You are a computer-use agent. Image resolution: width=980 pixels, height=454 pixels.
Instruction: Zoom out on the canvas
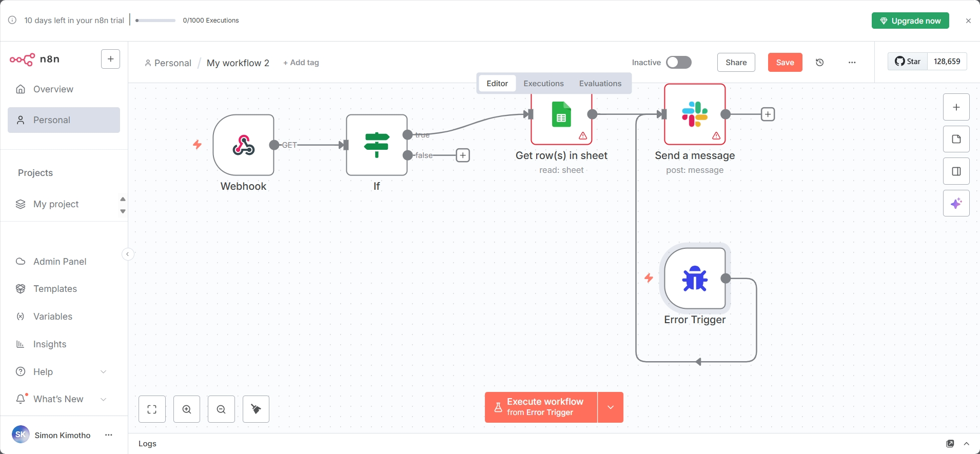(x=221, y=409)
